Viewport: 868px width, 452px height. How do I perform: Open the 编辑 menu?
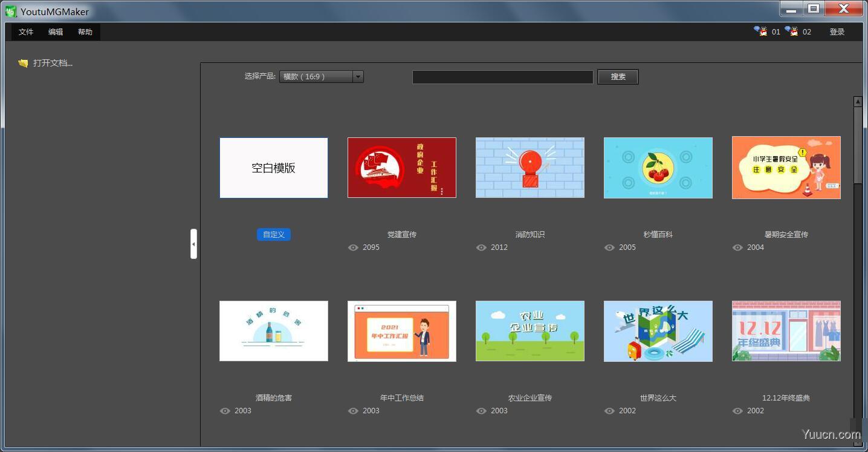(x=55, y=31)
